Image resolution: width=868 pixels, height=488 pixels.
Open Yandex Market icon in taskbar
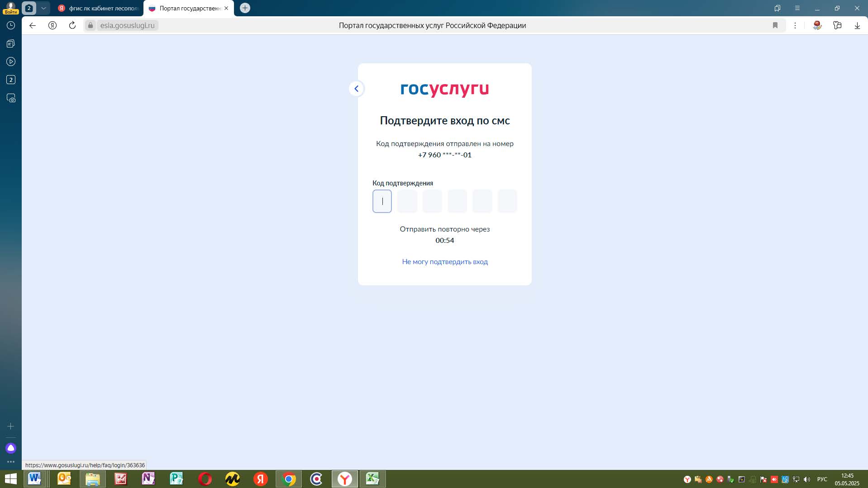(x=233, y=479)
